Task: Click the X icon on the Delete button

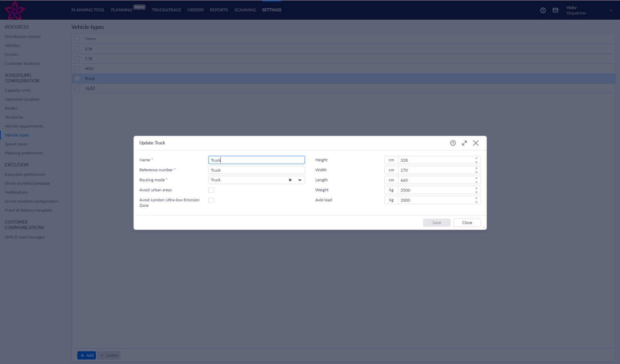Action: 102,355
